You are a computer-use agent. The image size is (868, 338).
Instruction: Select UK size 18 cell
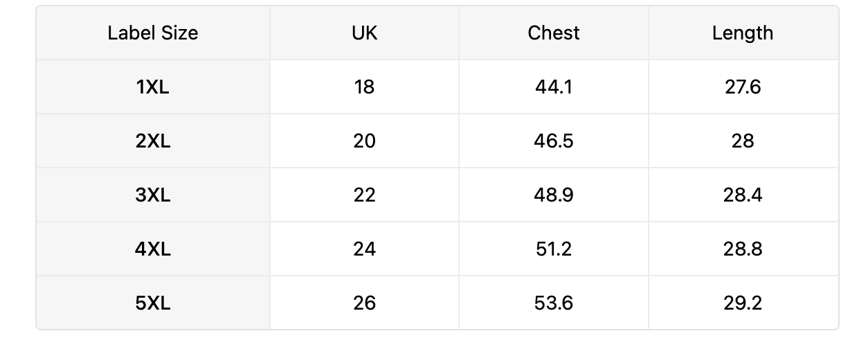click(364, 87)
